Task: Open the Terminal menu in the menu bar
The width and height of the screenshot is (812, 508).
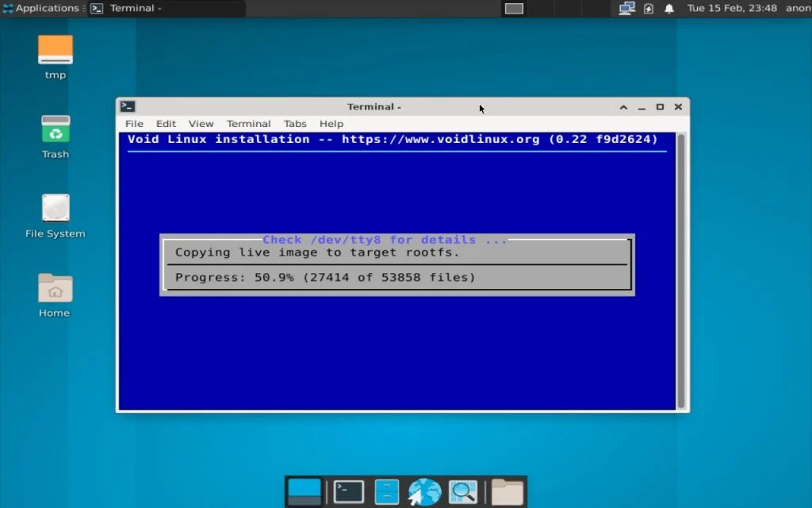Action: click(x=248, y=124)
